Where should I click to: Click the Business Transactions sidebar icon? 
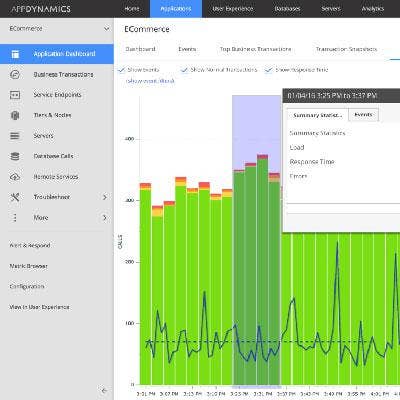pos(15,74)
